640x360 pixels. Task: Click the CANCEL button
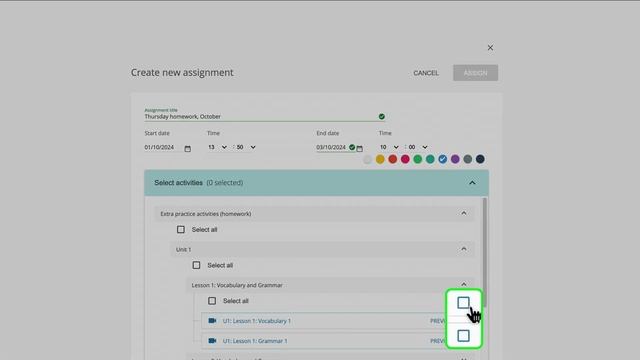[426, 73]
